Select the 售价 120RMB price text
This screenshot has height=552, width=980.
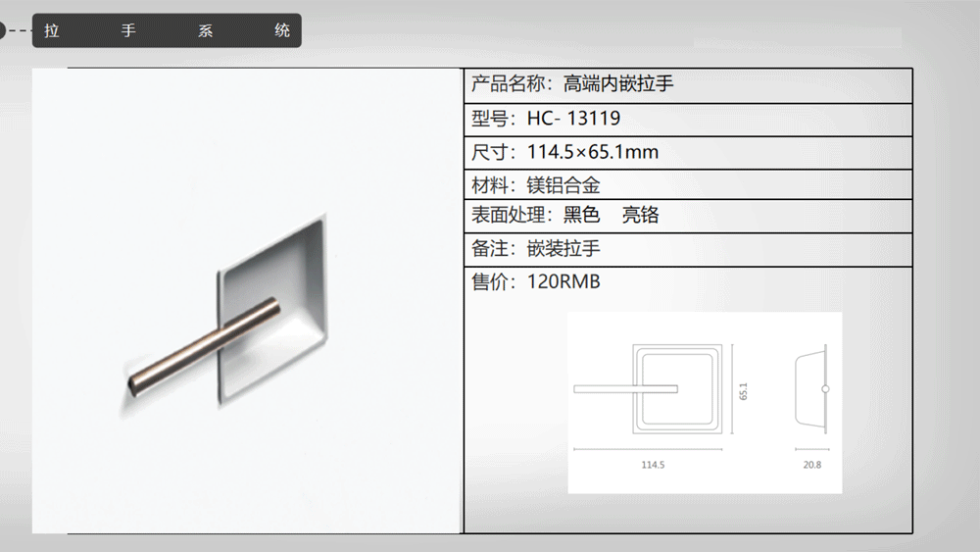point(536,282)
